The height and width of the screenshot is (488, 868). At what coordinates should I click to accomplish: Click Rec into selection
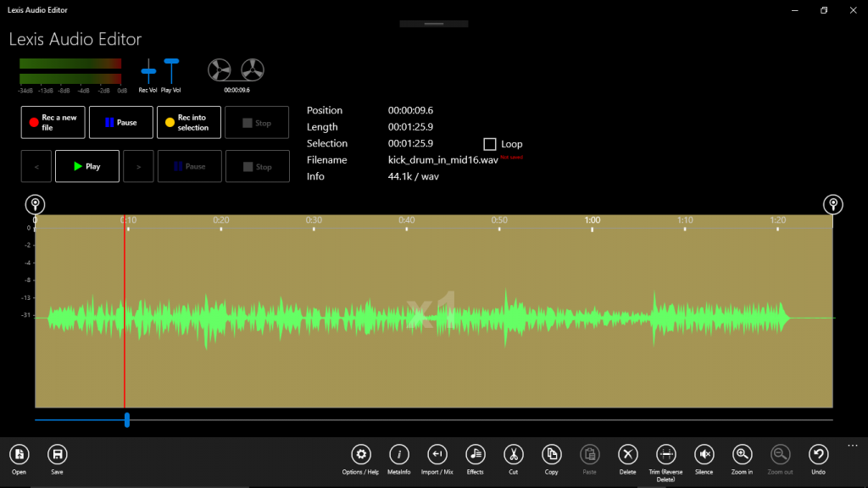point(188,122)
